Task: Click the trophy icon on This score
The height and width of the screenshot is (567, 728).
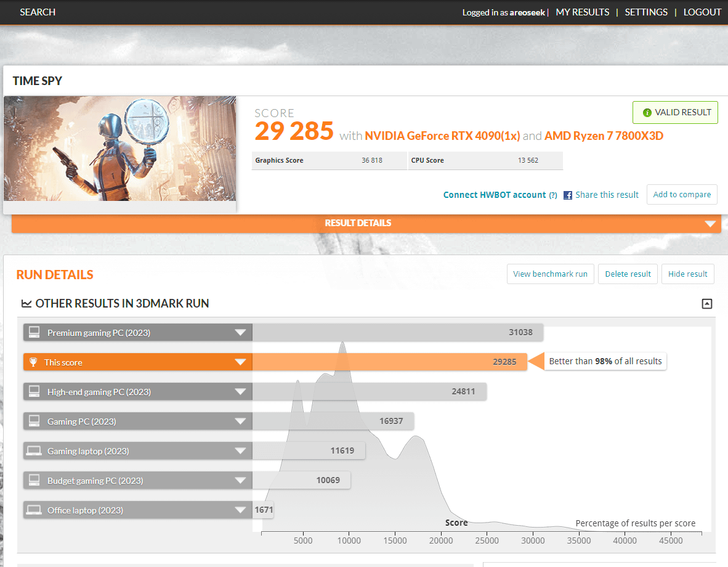Action: coord(33,362)
